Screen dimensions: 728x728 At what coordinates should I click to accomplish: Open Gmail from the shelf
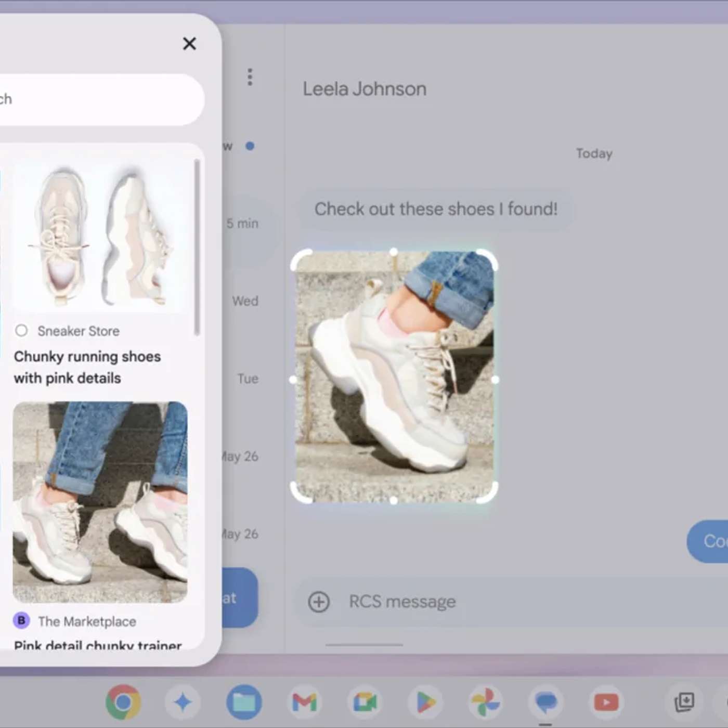coord(304,702)
